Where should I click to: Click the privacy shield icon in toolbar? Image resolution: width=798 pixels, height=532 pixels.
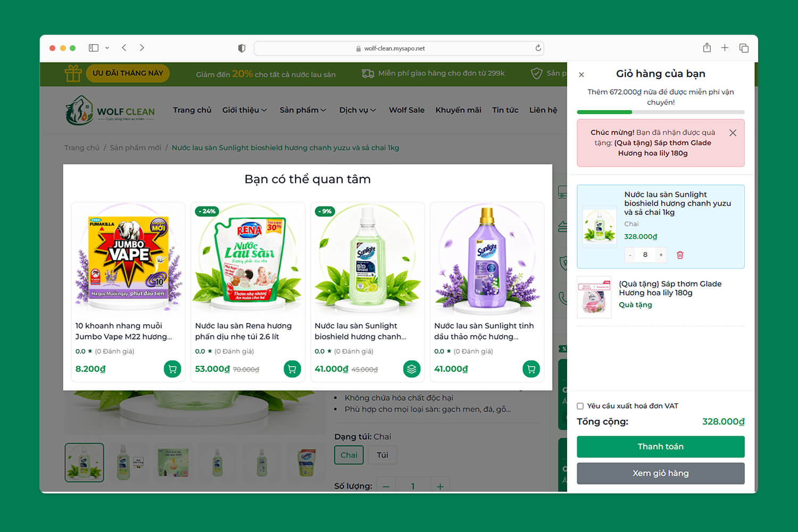(x=242, y=48)
